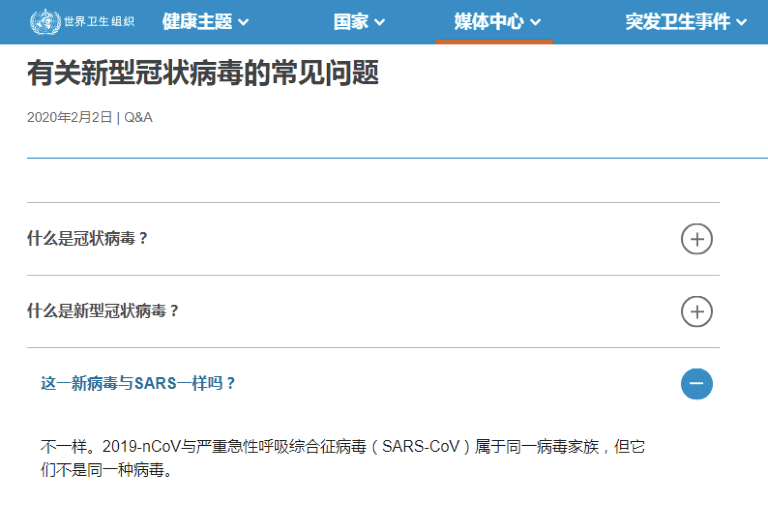Click question text 什么是新型冠状病毒？
The image size is (768, 532).
point(103,311)
